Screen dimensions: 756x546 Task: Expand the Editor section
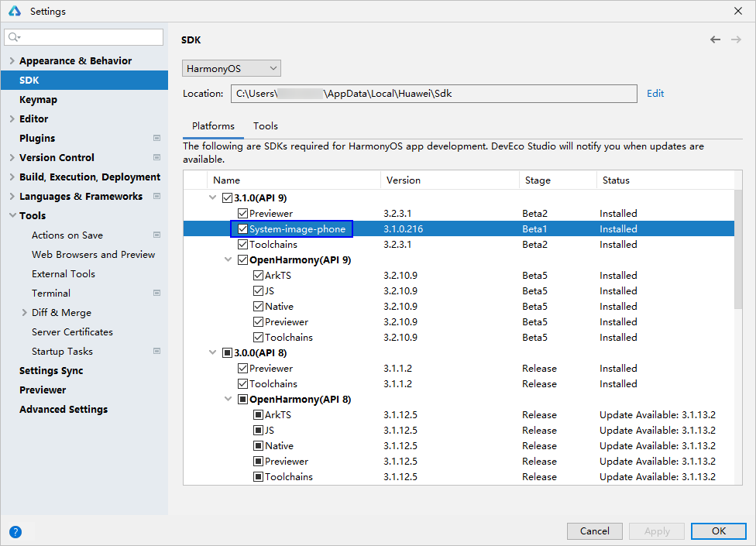(12, 118)
